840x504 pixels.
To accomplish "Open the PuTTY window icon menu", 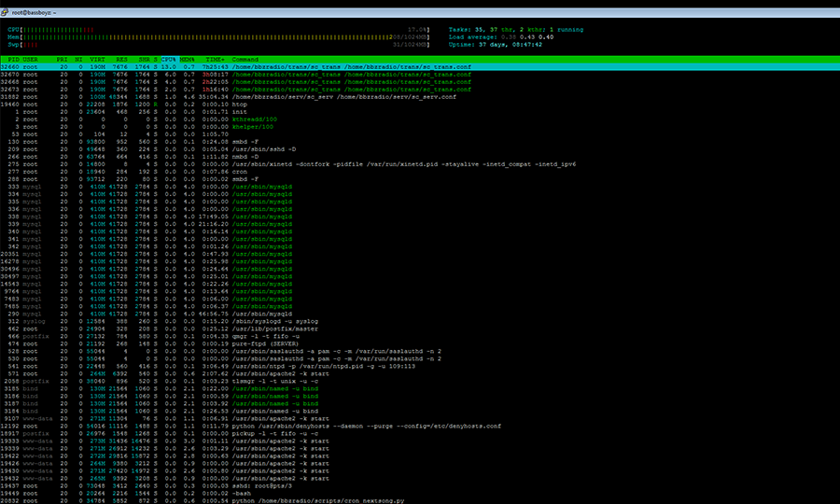I will 5,12.
